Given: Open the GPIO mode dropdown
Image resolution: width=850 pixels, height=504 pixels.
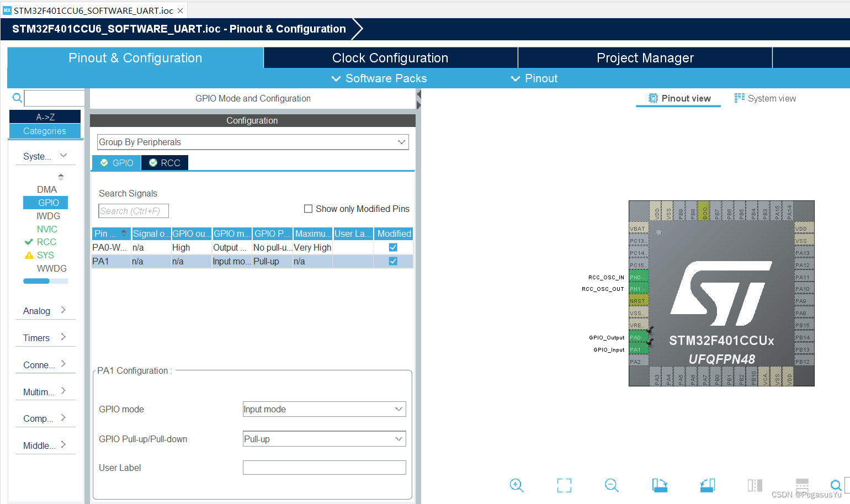Looking at the screenshot, I should click(324, 409).
